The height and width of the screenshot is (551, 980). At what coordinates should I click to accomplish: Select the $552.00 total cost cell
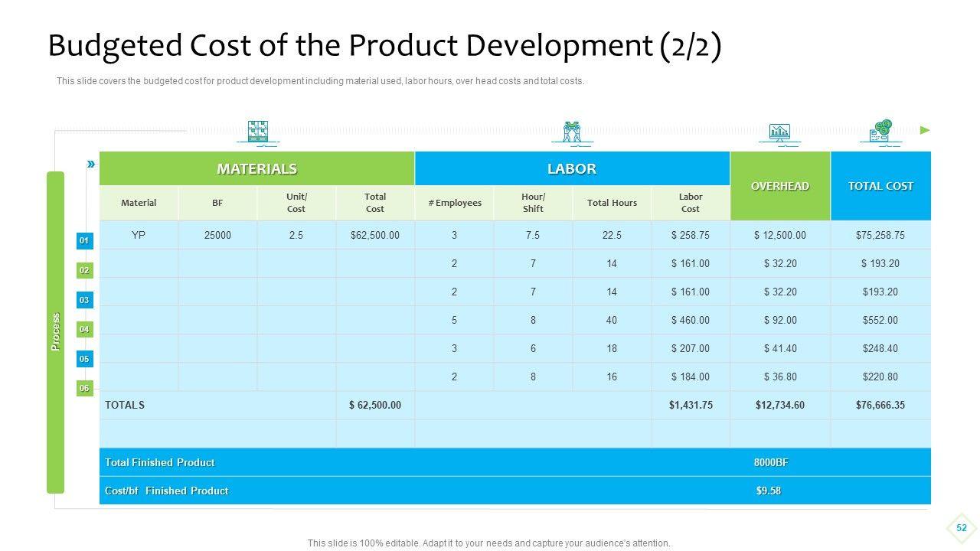(880, 320)
